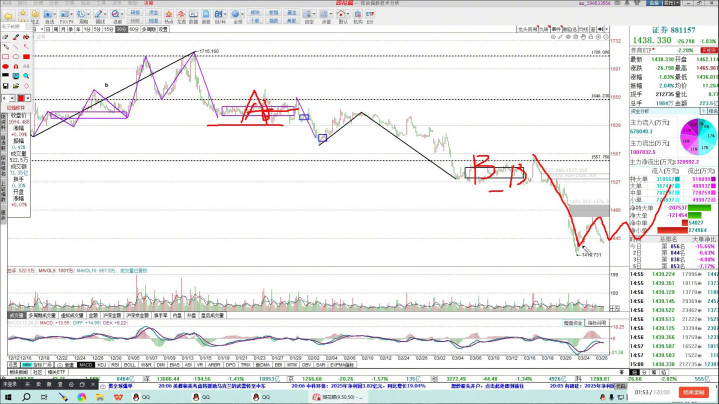Click the Windows Start button
Screen dimensions: 719x404
click(x=8, y=397)
